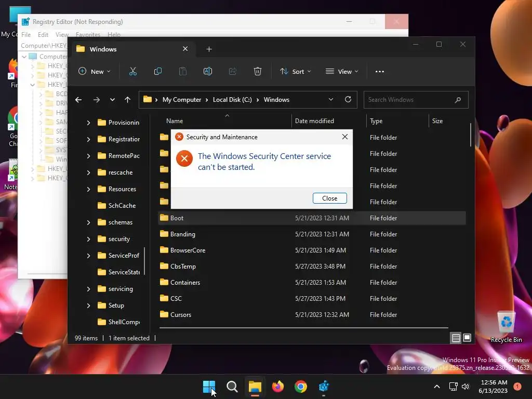The width and height of the screenshot is (532, 399).
Task: Select the Branding folder row
Action: point(312,234)
